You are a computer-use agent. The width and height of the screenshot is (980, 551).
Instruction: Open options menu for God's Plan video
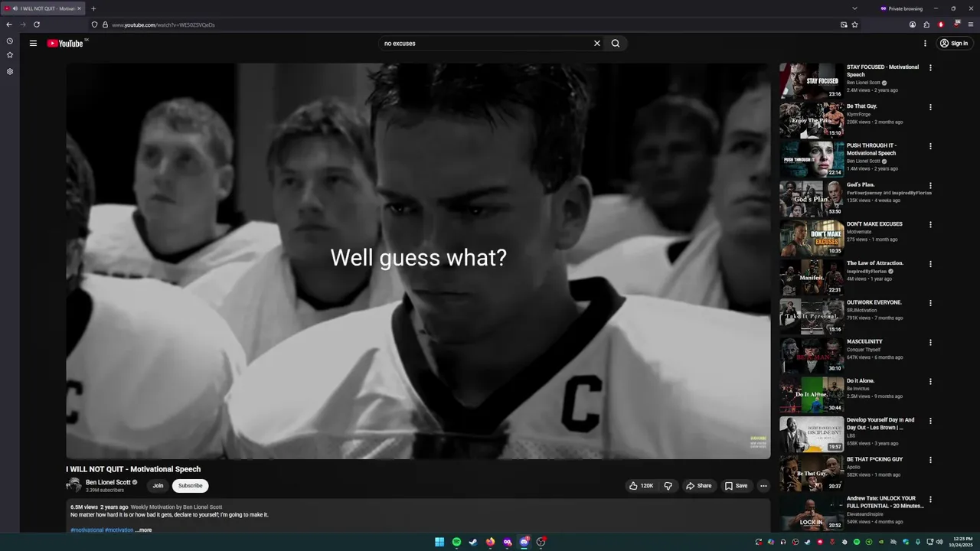[931, 186]
